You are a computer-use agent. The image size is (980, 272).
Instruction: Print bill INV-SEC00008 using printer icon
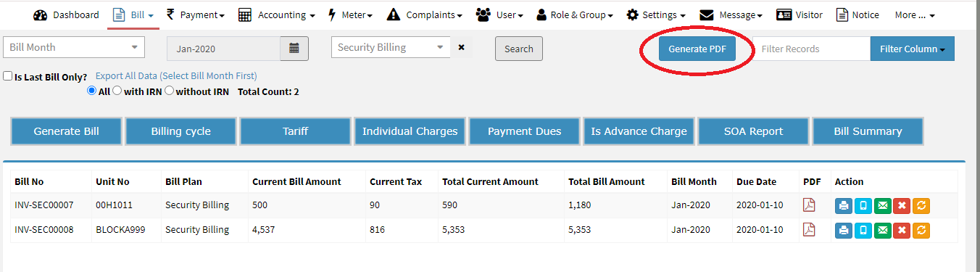(843, 231)
